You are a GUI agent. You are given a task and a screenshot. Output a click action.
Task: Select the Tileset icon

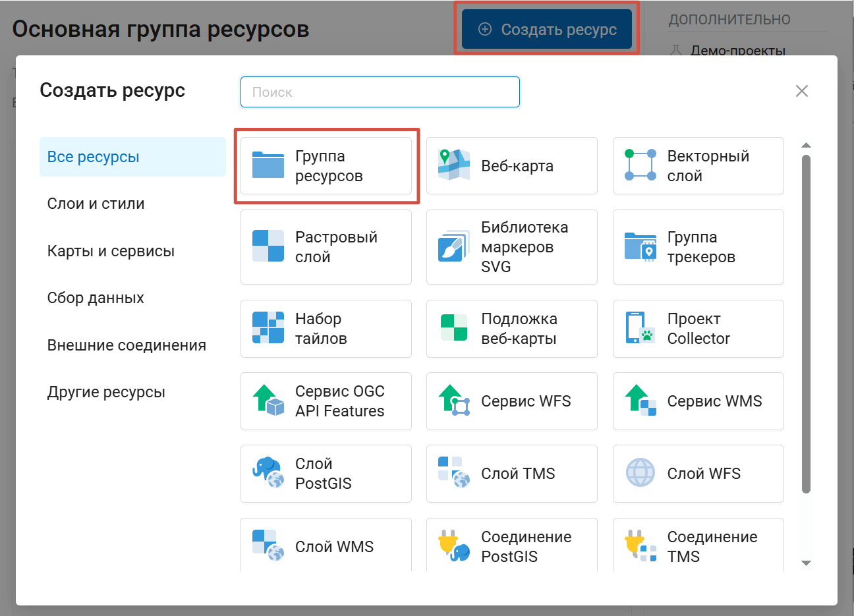268,328
